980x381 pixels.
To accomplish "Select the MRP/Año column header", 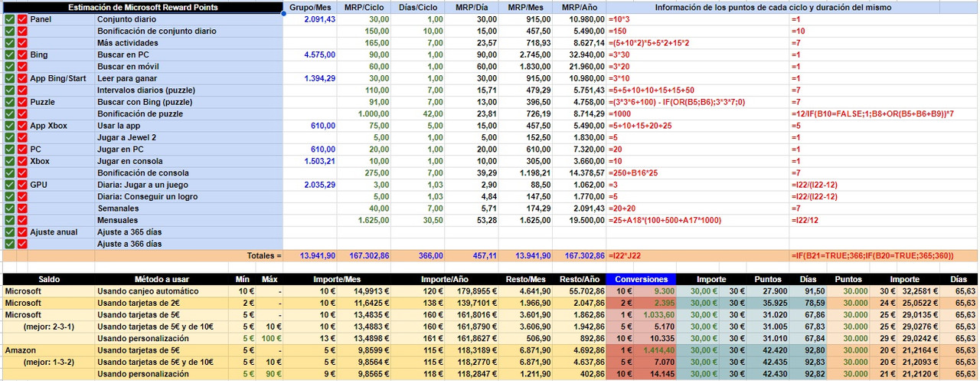I will pos(580,7).
